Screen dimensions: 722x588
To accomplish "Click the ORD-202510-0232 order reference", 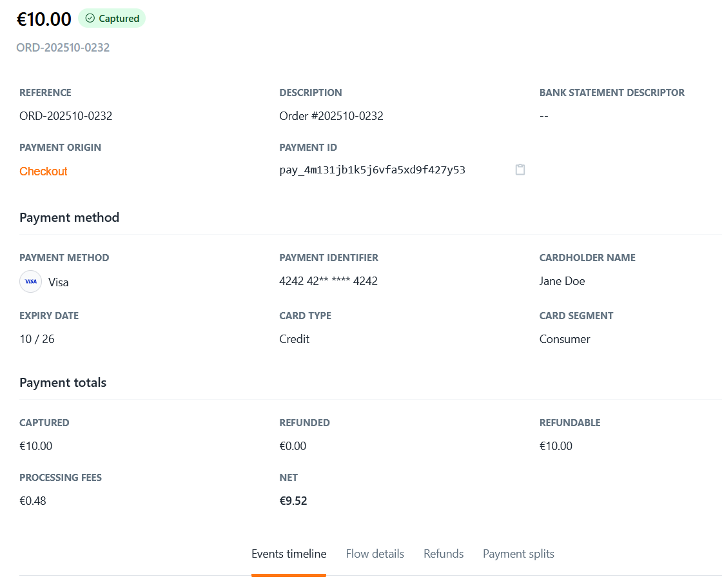I will click(63, 47).
